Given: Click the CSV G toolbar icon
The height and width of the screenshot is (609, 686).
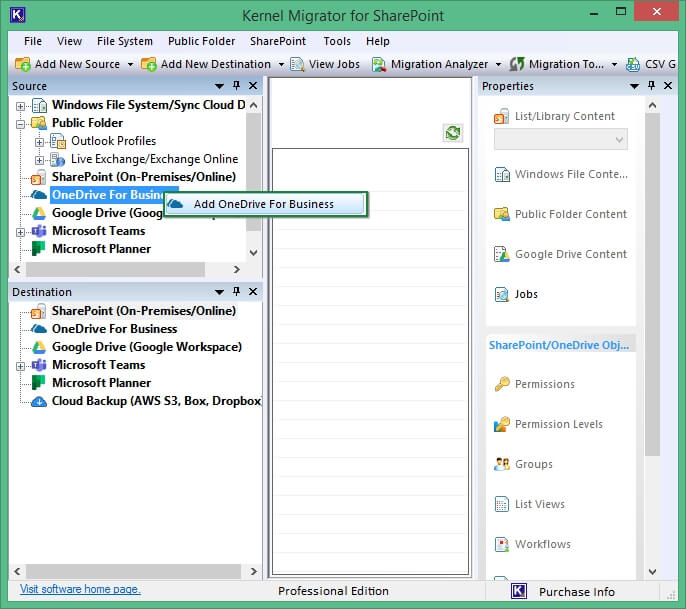Looking at the screenshot, I should [x=632, y=64].
